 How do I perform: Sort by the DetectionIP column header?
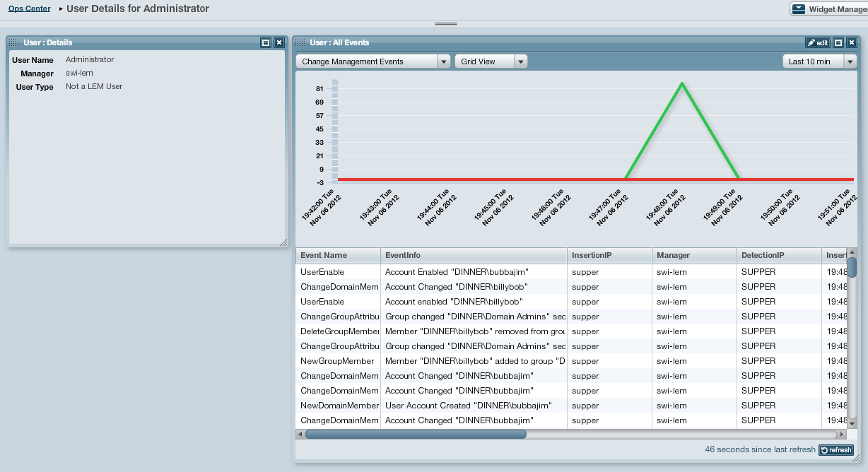tap(779, 255)
